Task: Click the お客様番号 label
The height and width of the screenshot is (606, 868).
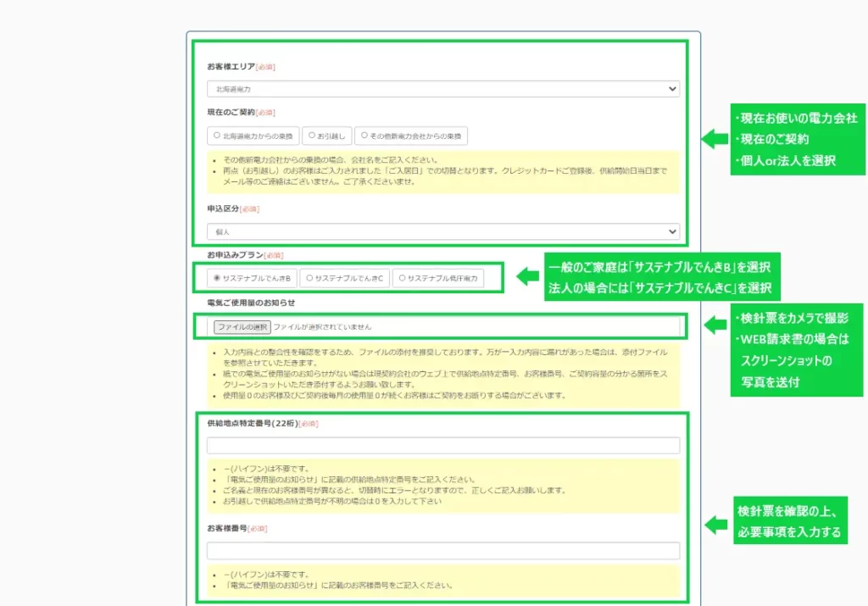Action: click(x=227, y=529)
